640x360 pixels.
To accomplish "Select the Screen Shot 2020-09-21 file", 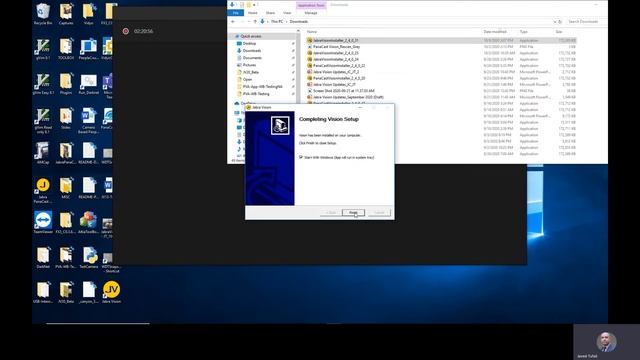I will click(x=343, y=91).
